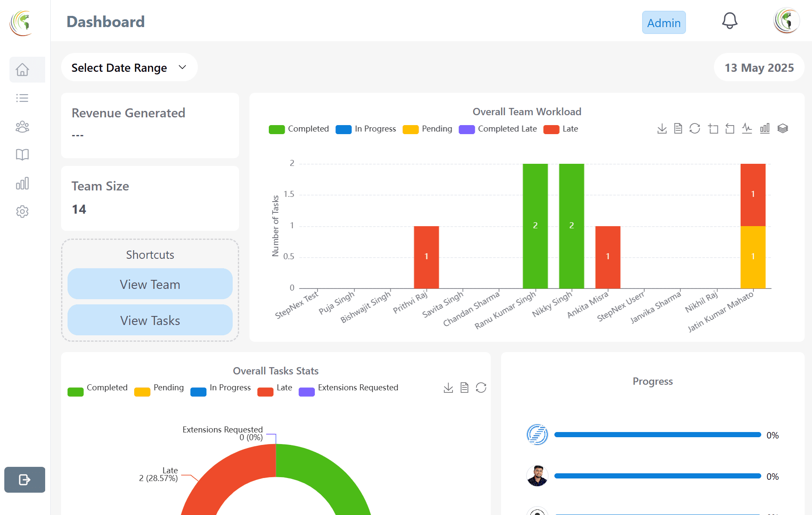Click zoom reset icon on Workload chart
This screenshot has width=812, height=515.
(x=730, y=129)
